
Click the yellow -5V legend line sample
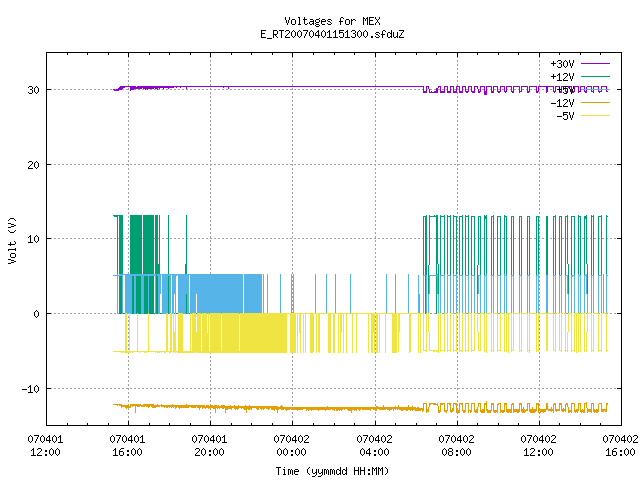[596, 116]
